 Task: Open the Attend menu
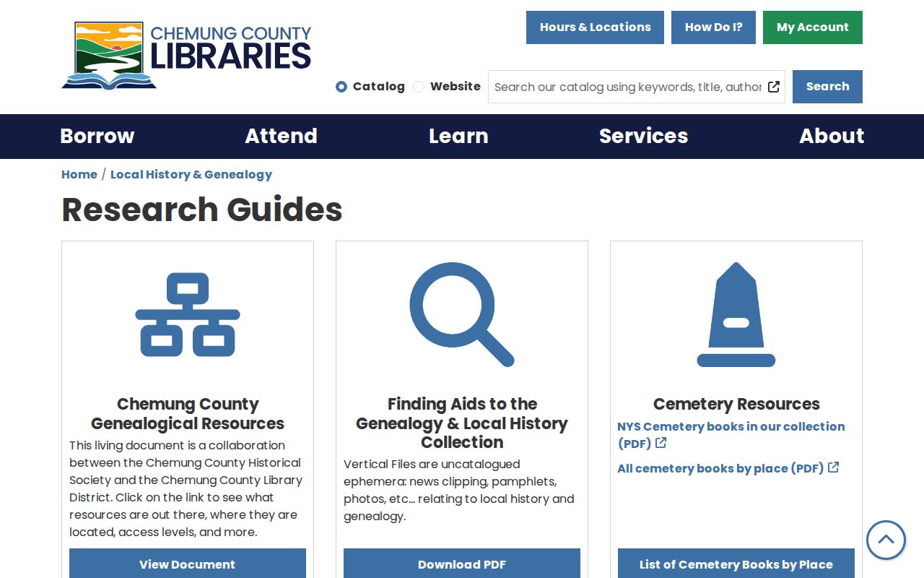click(x=281, y=136)
